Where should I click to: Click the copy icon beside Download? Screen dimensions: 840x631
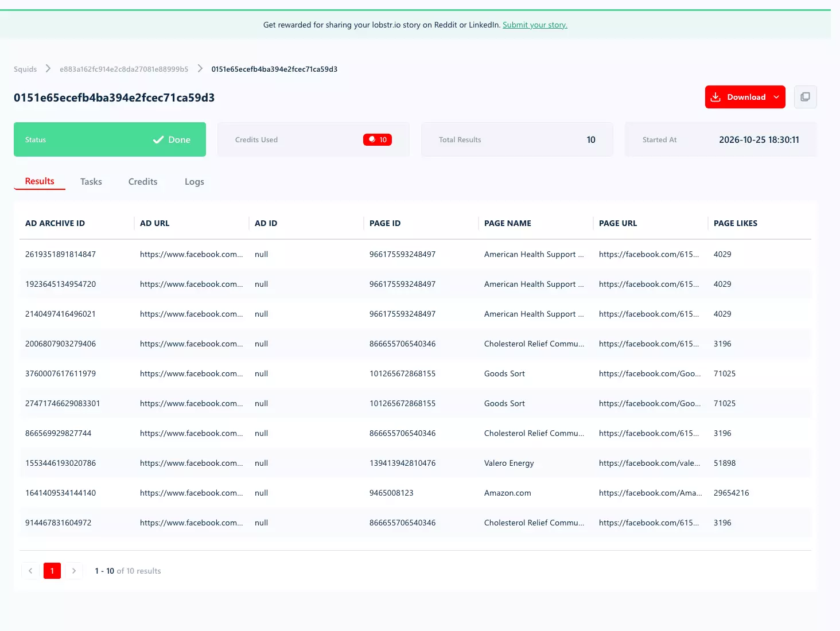(x=805, y=97)
